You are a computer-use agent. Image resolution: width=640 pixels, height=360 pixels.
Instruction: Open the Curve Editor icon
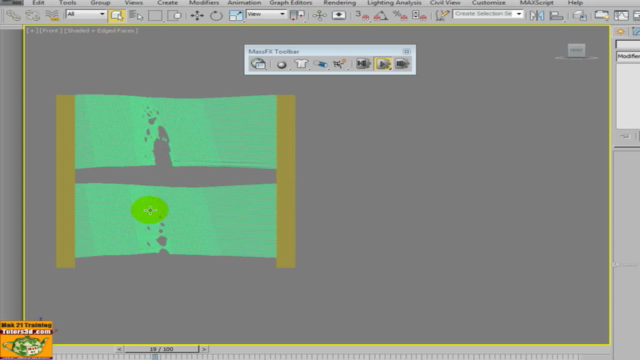621,16
